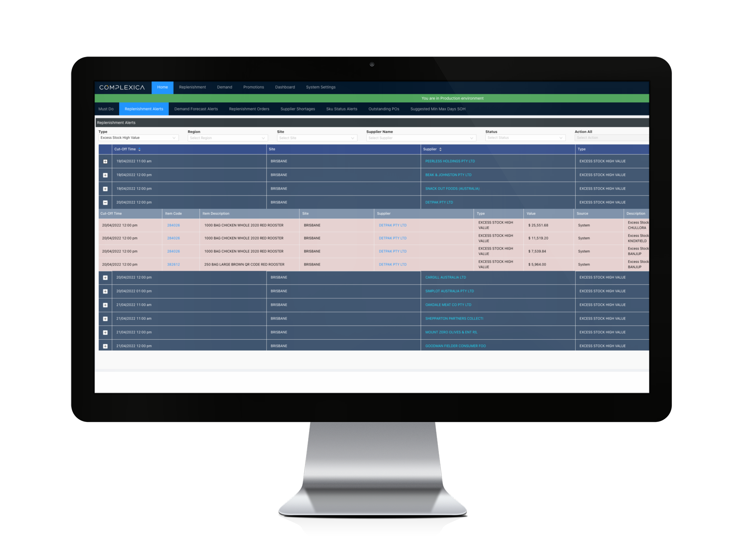Screen dimensions: 747x560
Task: Enable checkbox on DETPAK PTY LTD row
Action: pos(106,202)
